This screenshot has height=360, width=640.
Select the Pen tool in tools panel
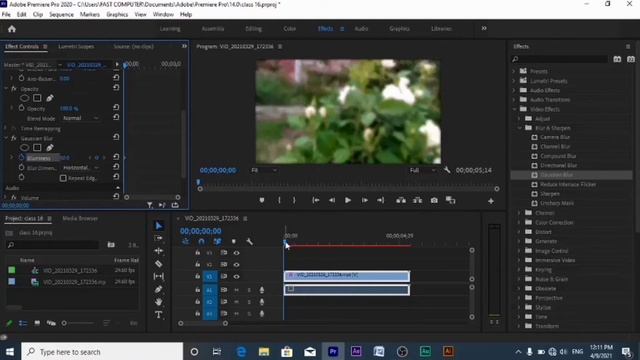pos(159,289)
